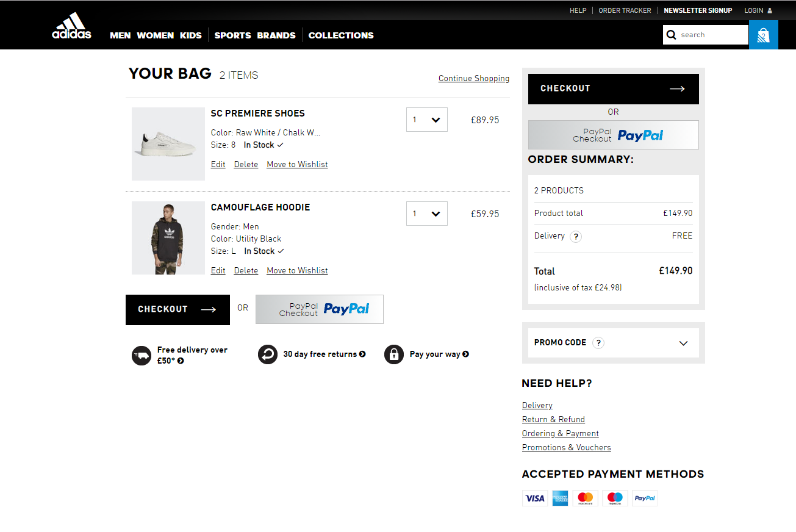Open the Men menu
This screenshot has height=532, width=796.
120,35
